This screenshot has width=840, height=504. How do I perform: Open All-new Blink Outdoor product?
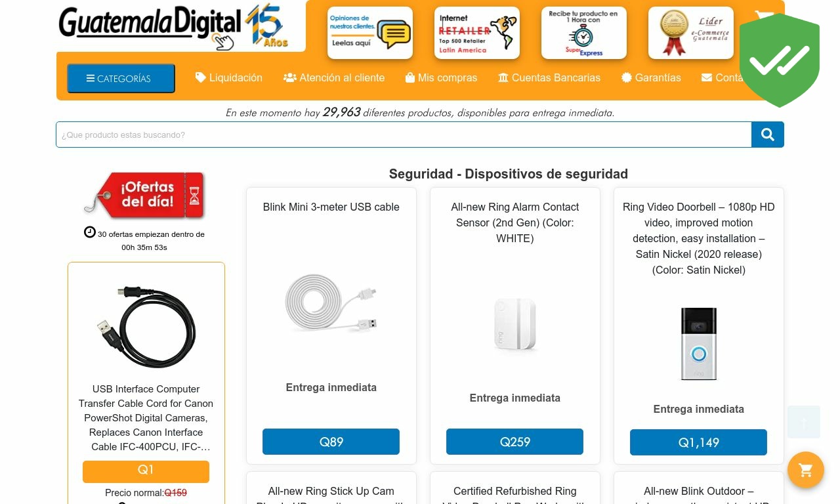pyautogui.click(x=699, y=496)
